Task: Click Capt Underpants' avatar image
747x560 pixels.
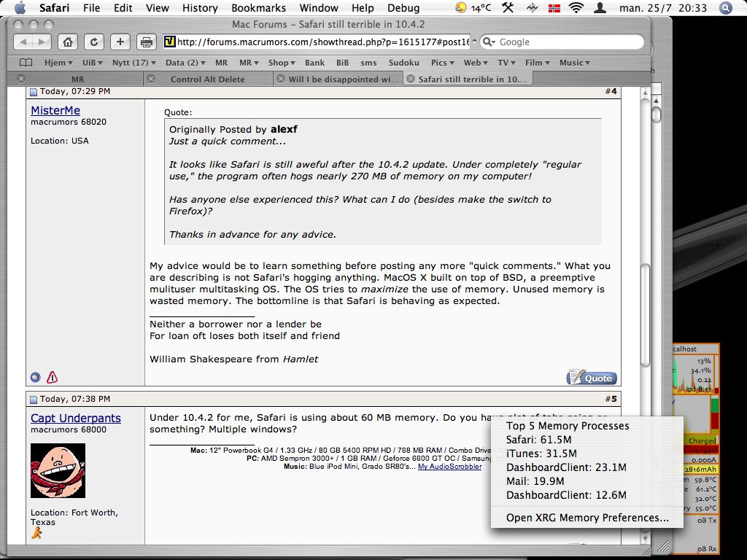Action: tap(58, 471)
